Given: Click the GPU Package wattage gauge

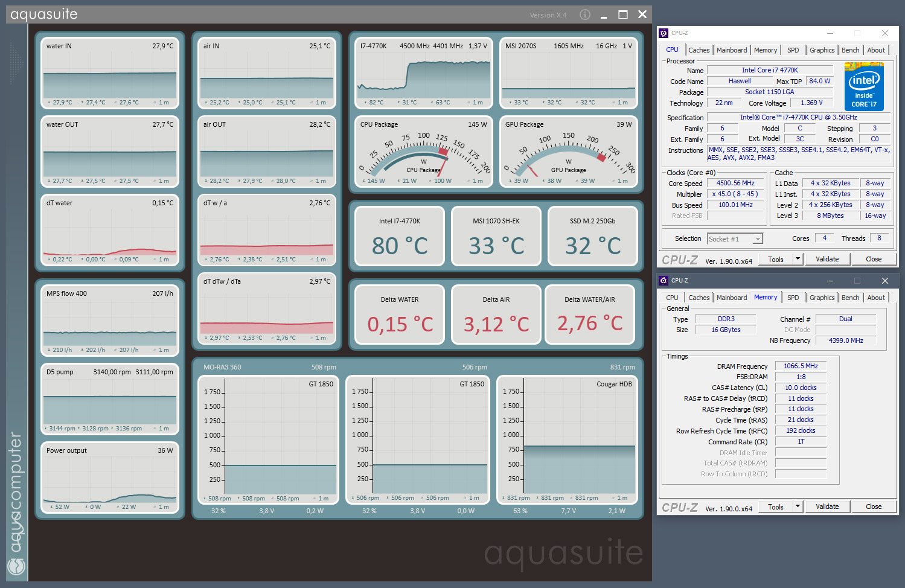Looking at the screenshot, I should click(x=569, y=152).
